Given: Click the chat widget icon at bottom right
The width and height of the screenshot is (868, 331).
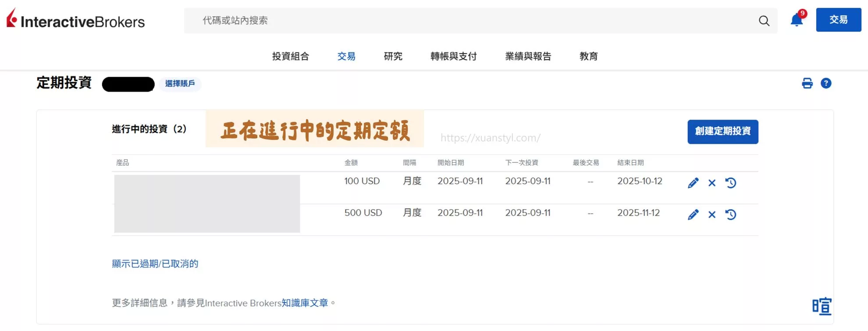Looking at the screenshot, I should 822,306.
